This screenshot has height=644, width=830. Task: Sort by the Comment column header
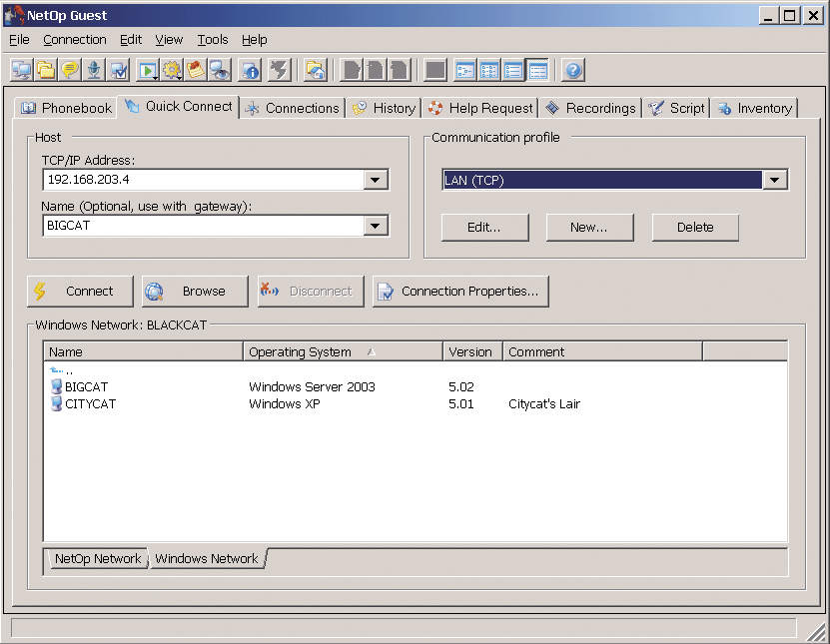(602, 351)
